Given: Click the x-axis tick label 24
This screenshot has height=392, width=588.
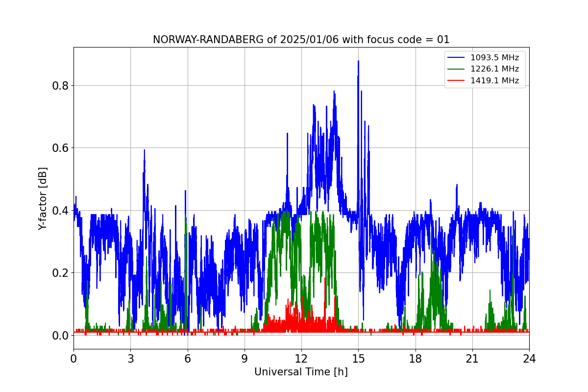Looking at the screenshot, I should click(529, 359).
